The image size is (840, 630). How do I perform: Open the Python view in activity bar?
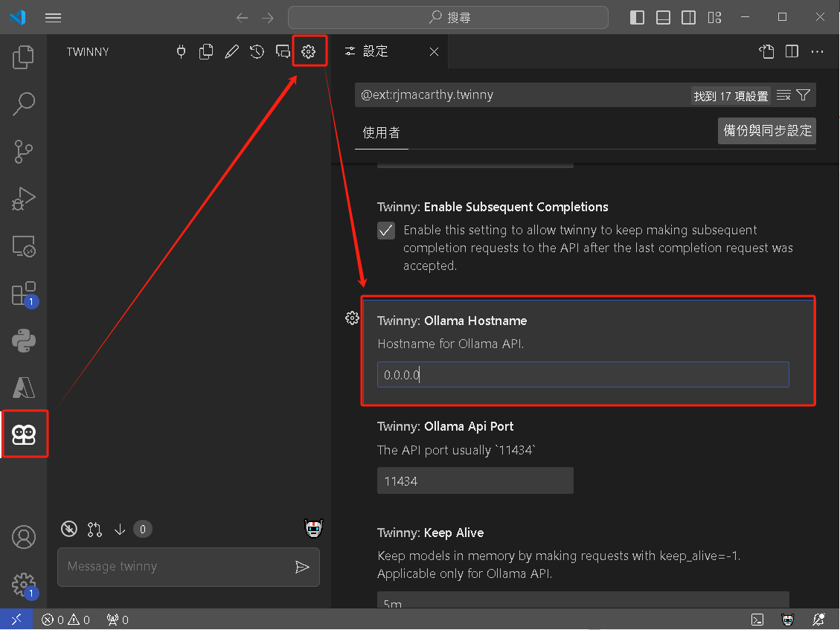[x=23, y=341]
